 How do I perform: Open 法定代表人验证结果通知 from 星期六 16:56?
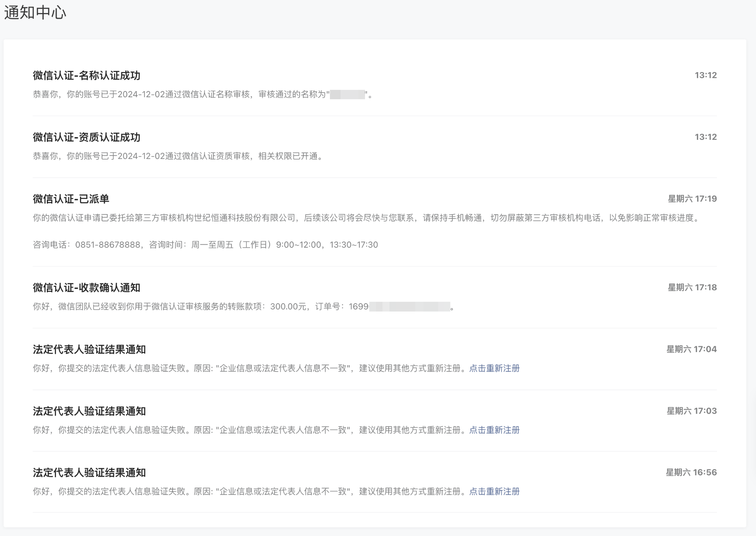tap(89, 473)
